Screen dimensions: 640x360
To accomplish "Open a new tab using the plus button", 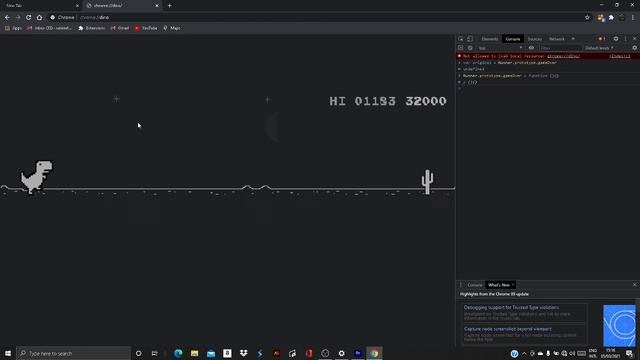I will coord(169,6).
